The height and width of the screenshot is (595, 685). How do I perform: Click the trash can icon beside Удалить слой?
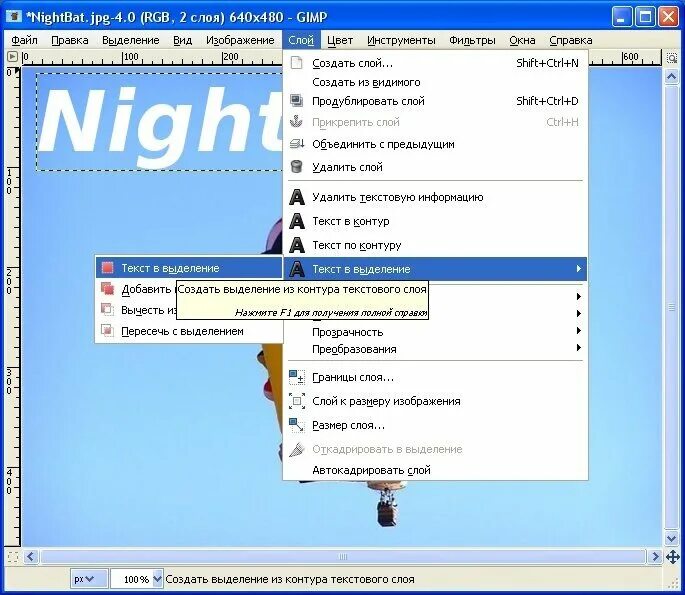coord(297,166)
